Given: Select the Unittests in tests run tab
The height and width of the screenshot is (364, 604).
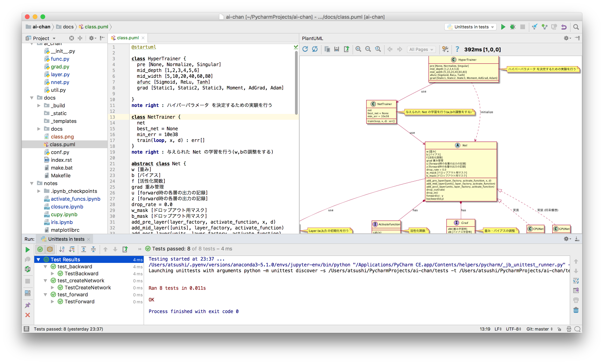Looking at the screenshot, I should [x=66, y=239].
